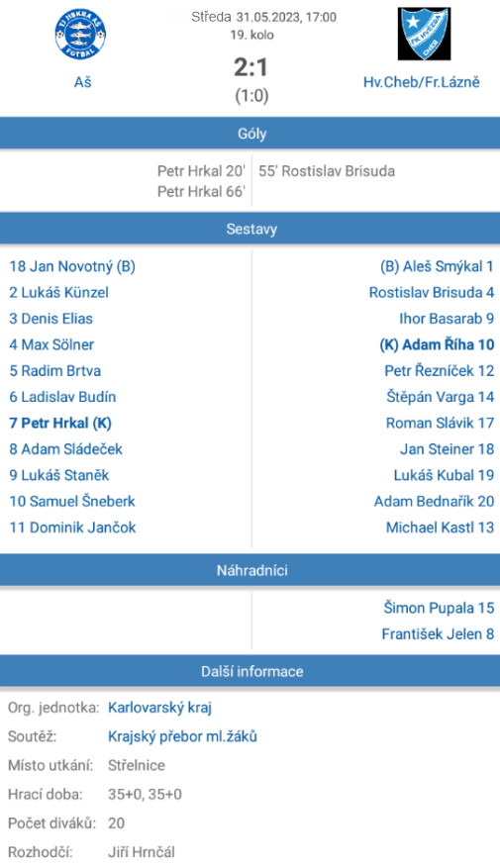Open Michael Kastl 13 player link
Viewport: 500px width, 868px height.
(441, 528)
